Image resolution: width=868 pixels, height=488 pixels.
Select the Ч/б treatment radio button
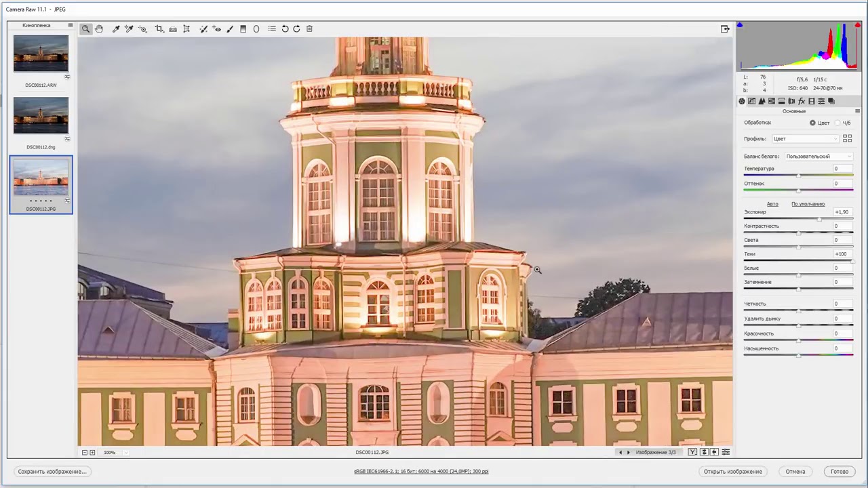point(837,123)
